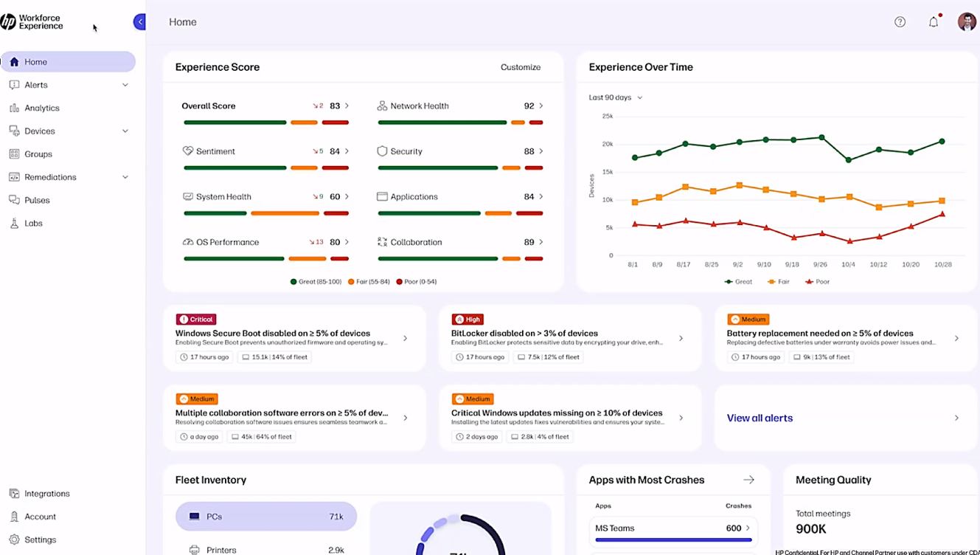Click the Integrations icon in sidebar
980x555 pixels.
click(x=14, y=494)
